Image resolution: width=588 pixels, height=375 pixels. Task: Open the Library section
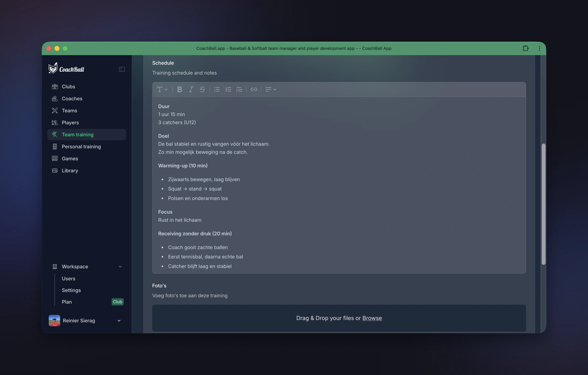(x=70, y=170)
